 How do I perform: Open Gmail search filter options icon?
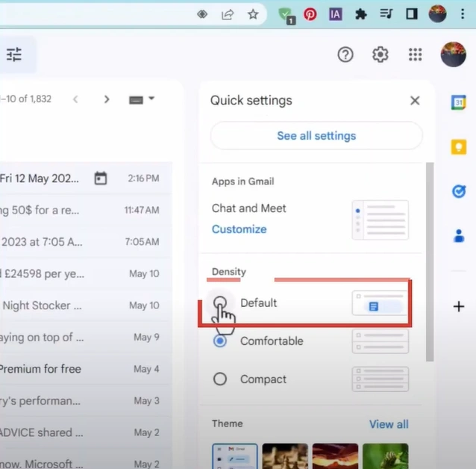pos(14,55)
